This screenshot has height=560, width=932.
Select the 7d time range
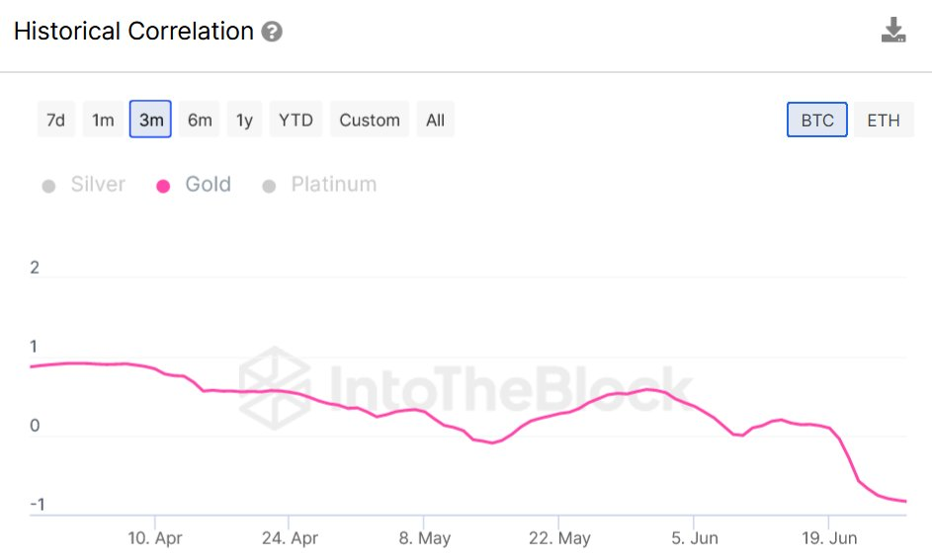pos(56,120)
